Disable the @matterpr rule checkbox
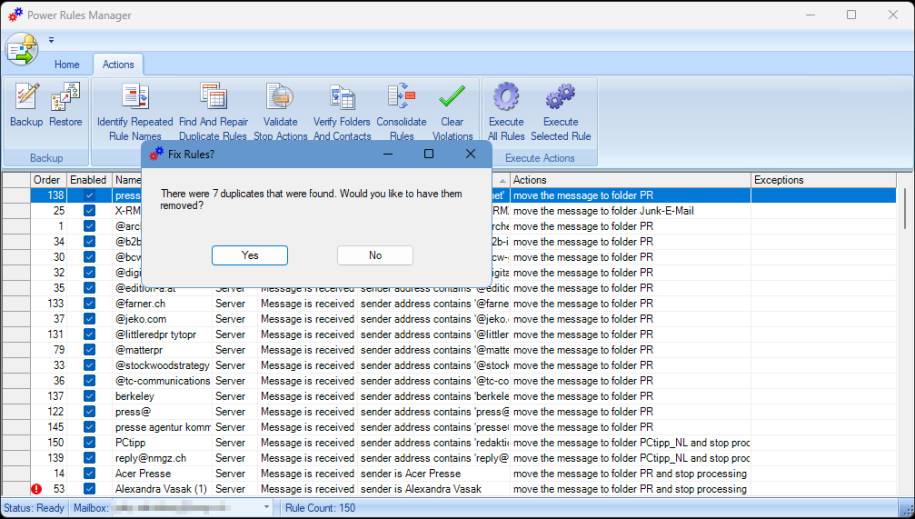This screenshot has height=519, width=915. point(89,350)
